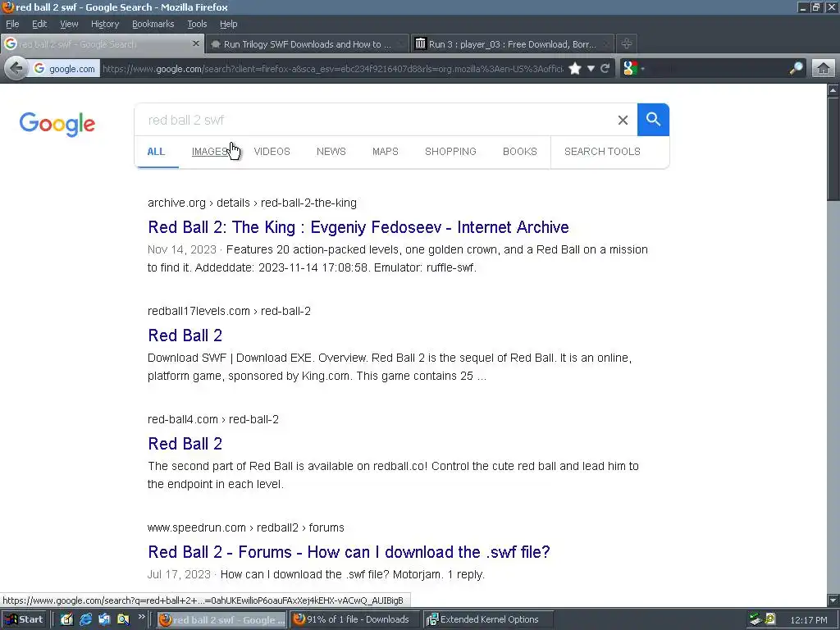
Task: Click the URL address bar
Action: click(x=332, y=69)
